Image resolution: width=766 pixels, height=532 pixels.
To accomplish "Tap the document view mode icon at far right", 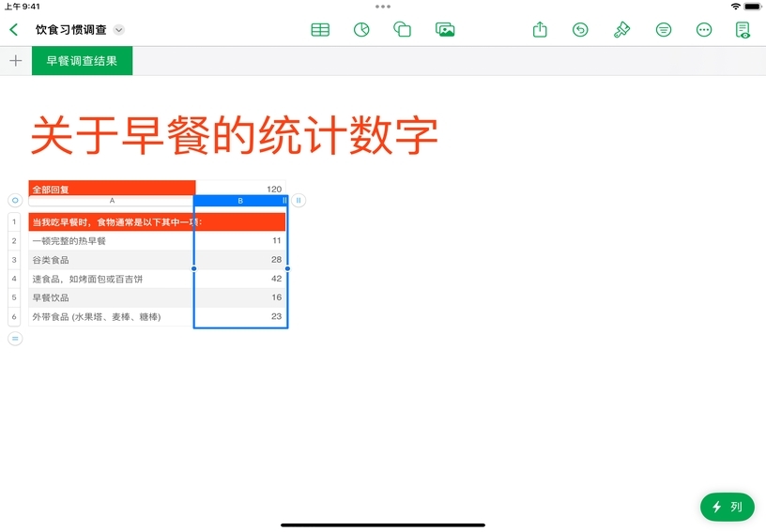I will [x=743, y=30].
